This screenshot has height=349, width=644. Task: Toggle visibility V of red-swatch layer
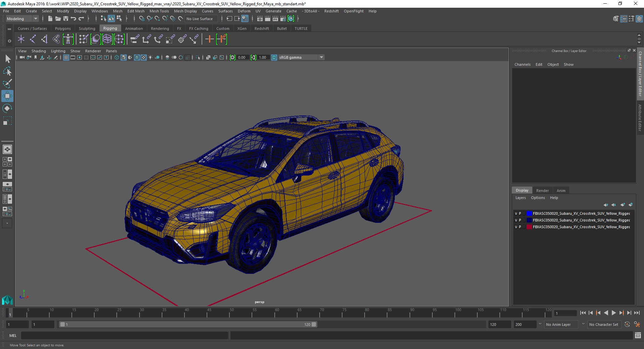(516, 227)
